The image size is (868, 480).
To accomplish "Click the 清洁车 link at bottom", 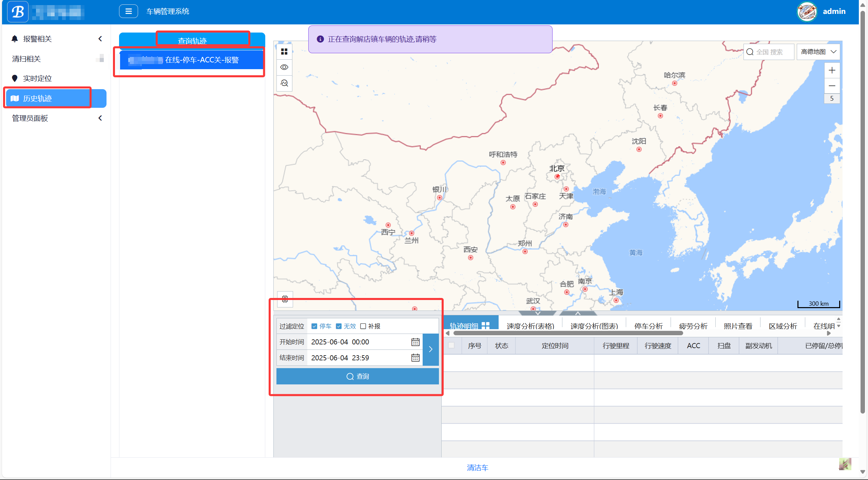I will point(477,468).
